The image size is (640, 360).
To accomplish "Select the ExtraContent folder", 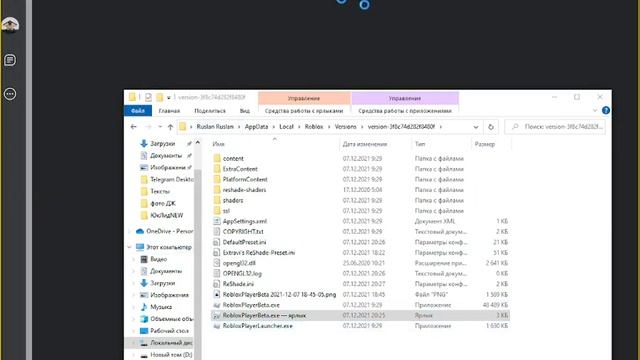I will [240, 169].
